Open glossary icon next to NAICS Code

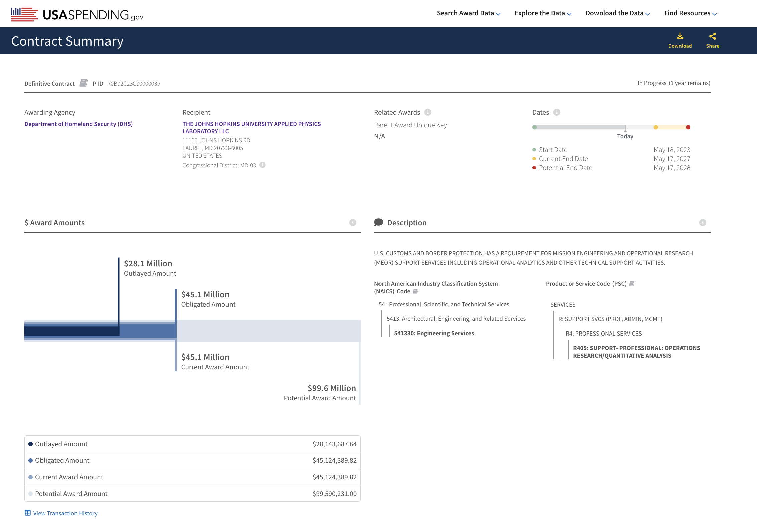[x=415, y=291]
